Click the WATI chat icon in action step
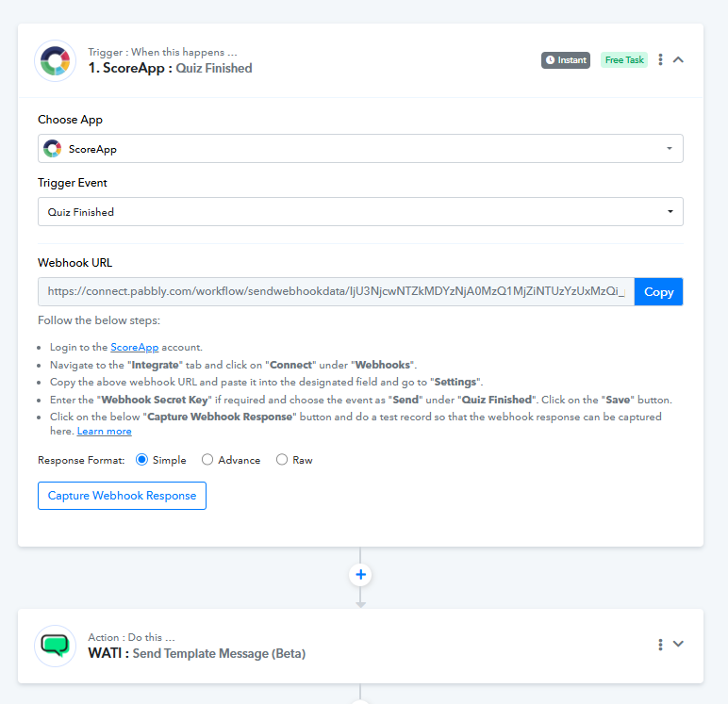The width and height of the screenshot is (728, 704). coord(55,646)
